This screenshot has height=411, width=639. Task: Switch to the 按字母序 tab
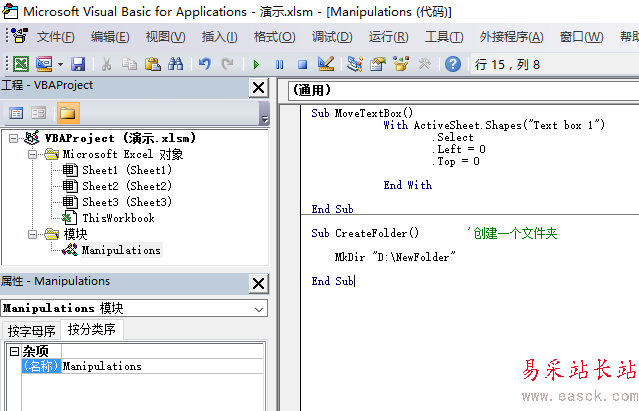coord(31,331)
